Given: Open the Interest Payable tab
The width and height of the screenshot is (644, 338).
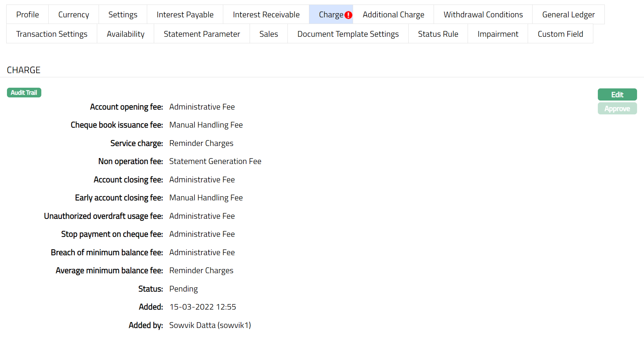Looking at the screenshot, I should [x=185, y=15].
